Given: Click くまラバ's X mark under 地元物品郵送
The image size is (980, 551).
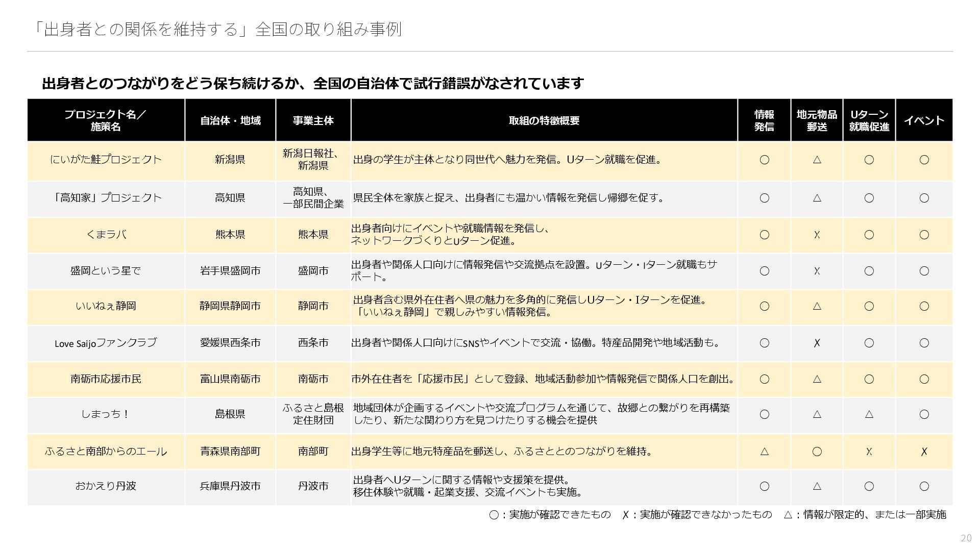Looking at the screenshot, I should click(x=817, y=235).
